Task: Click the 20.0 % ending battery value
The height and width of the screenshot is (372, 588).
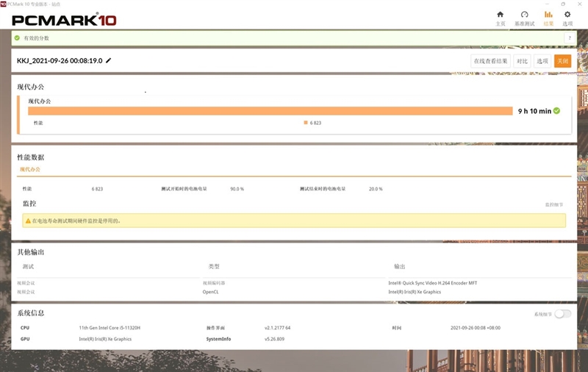Action: [x=376, y=189]
